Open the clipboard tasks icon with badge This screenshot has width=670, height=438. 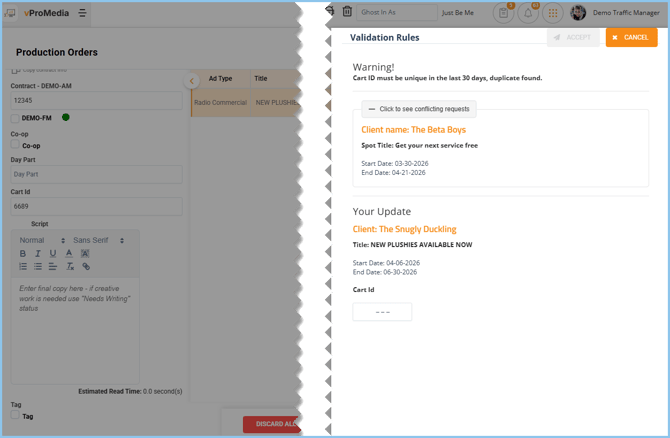pyautogui.click(x=503, y=13)
